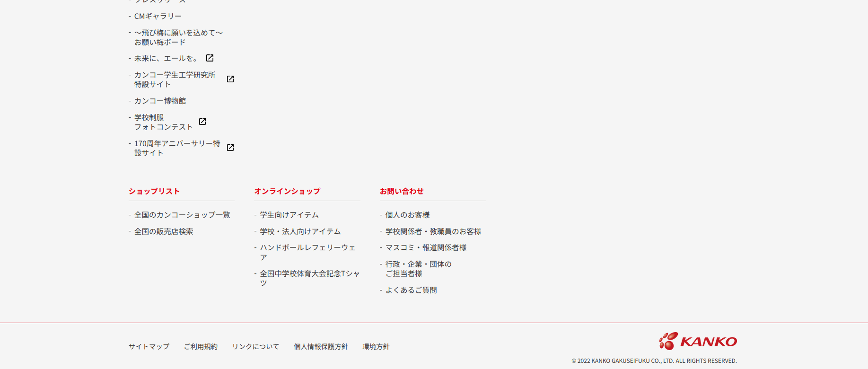Click external link icon beside 未来に、エールを。
Image resolution: width=868 pixels, height=369 pixels.
pos(210,58)
